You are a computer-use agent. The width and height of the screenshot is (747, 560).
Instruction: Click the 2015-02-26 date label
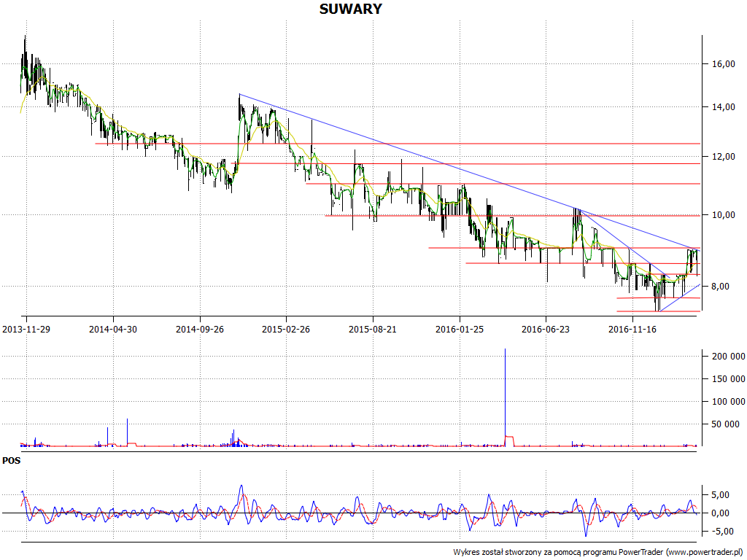286,329
